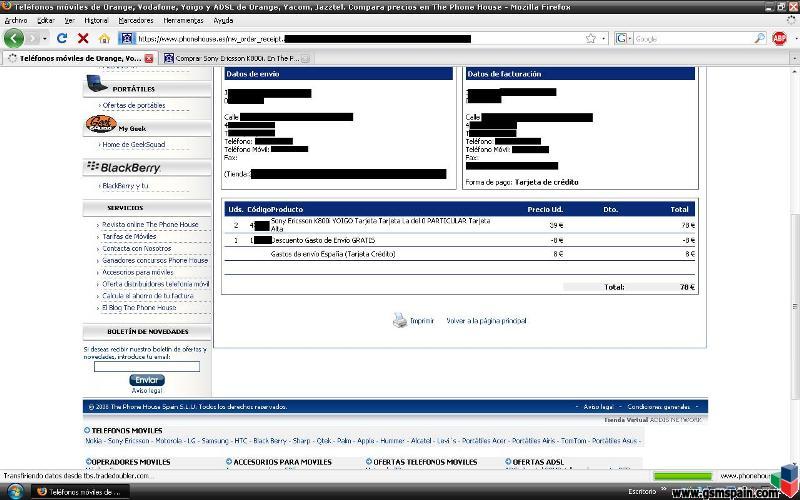Click the newsletter email input field
Screen dimensions: 800x500
147,366
